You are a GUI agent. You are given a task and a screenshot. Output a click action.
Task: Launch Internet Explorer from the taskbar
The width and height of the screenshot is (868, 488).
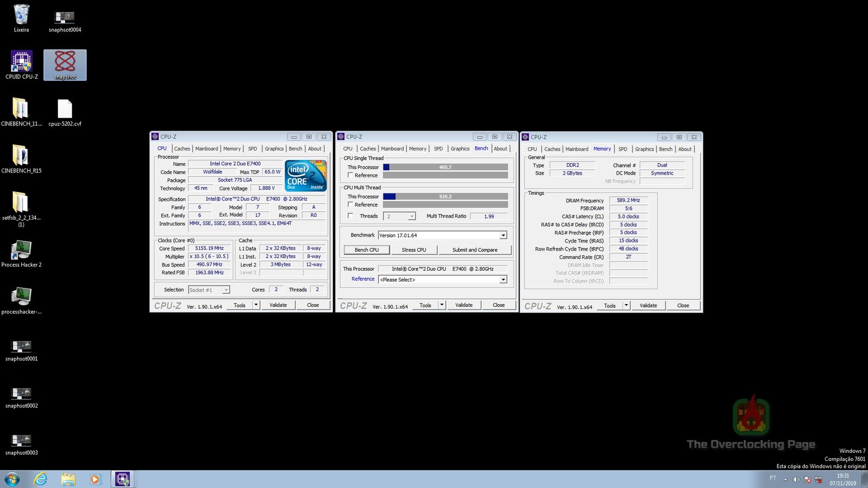40,479
